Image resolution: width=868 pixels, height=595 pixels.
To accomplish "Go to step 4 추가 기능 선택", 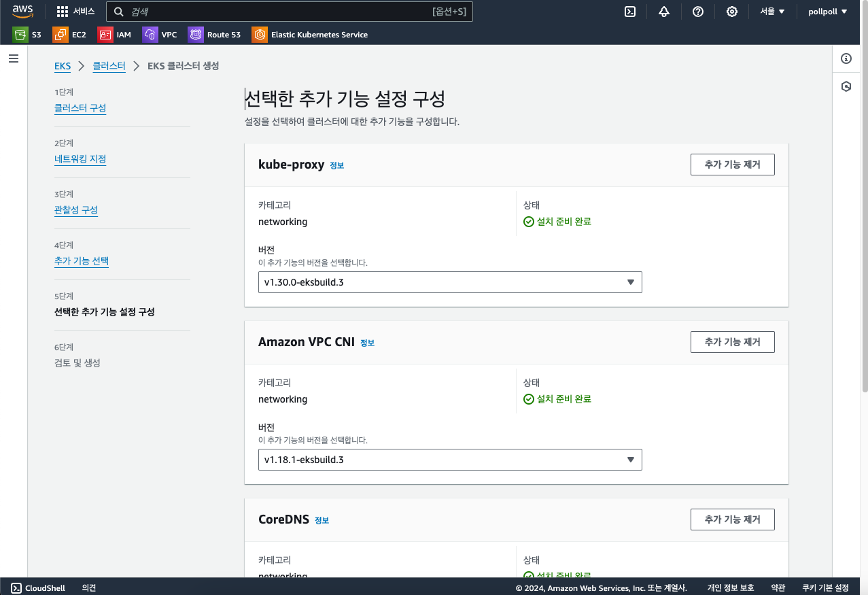I will pos(82,261).
